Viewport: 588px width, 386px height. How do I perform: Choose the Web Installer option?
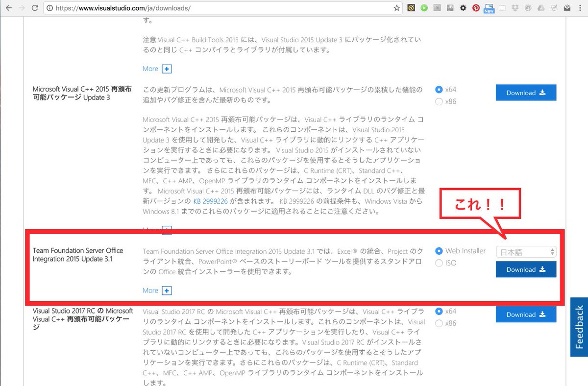tap(439, 251)
